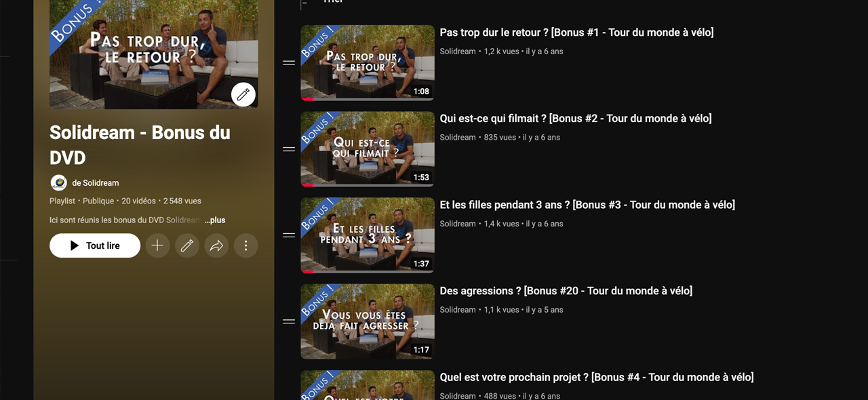The height and width of the screenshot is (400, 868).
Task: Open 'Des agressions ?' Bonus #20 thumbnail
Action: coord(368,321)
